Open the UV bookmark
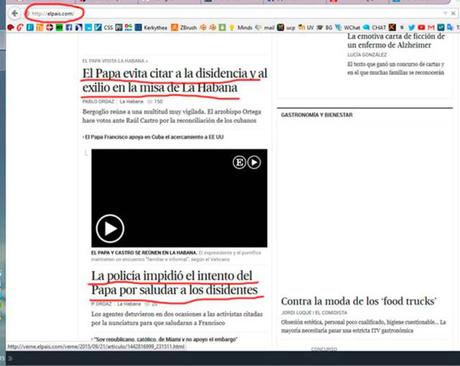460x366 pixels. pos(306,27)
